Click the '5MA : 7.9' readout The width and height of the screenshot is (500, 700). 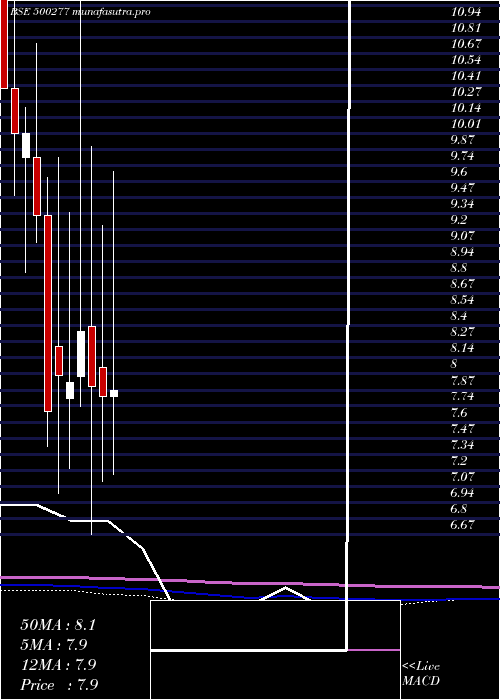click(x=54, y=645)
